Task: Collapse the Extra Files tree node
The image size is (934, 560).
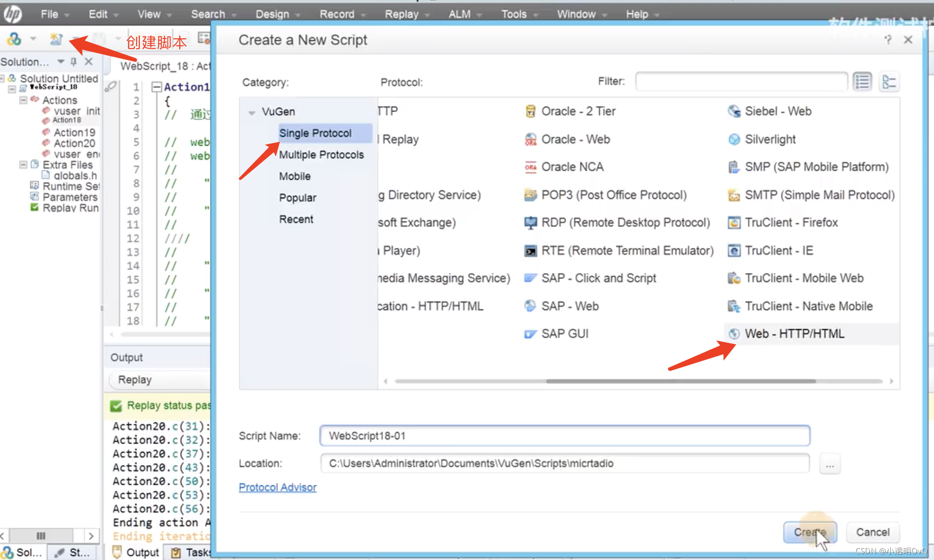Action: [24, 165]
